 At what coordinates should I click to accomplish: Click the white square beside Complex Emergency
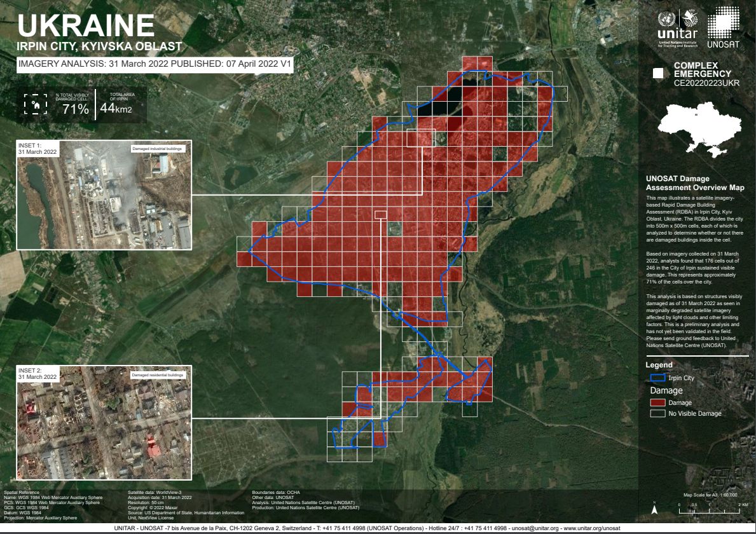659,74
